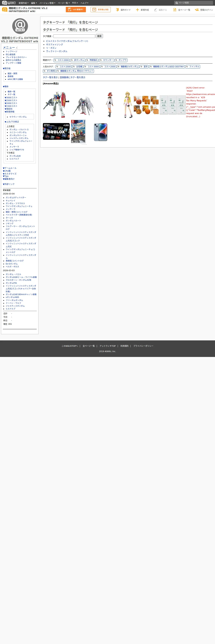
Task: Open the ザクアメイジング page link
Action: pyautogui.click(x=54, y=44)
